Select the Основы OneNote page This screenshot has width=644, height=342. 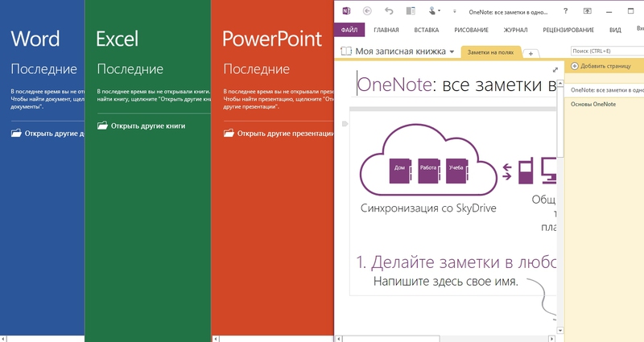click(x=593, y=105)
